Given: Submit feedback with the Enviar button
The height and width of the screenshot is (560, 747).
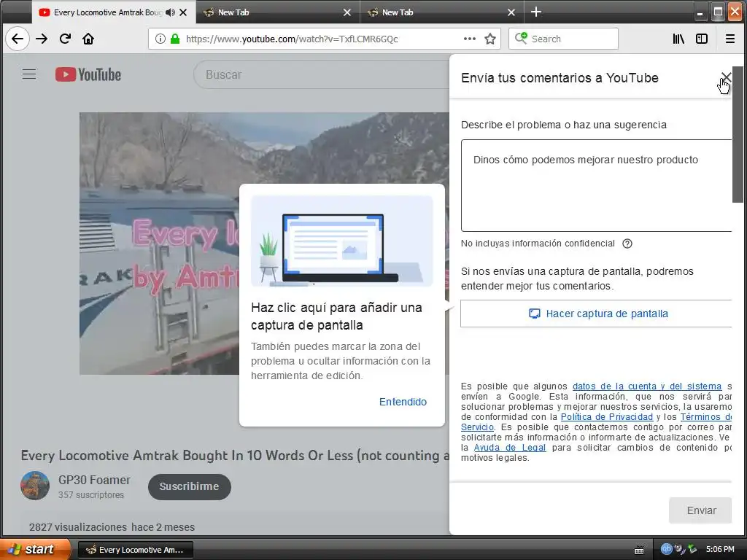Looking at the screenshot, I should coord(701,510).
